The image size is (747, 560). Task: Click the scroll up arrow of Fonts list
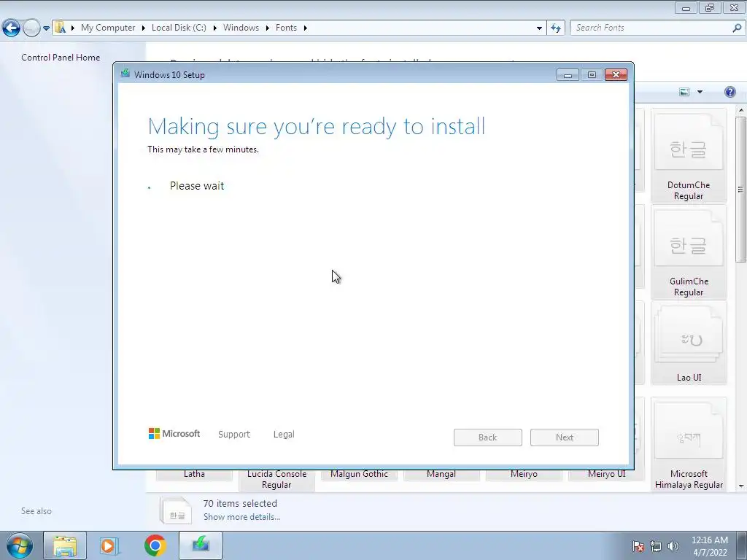(741, 111)
